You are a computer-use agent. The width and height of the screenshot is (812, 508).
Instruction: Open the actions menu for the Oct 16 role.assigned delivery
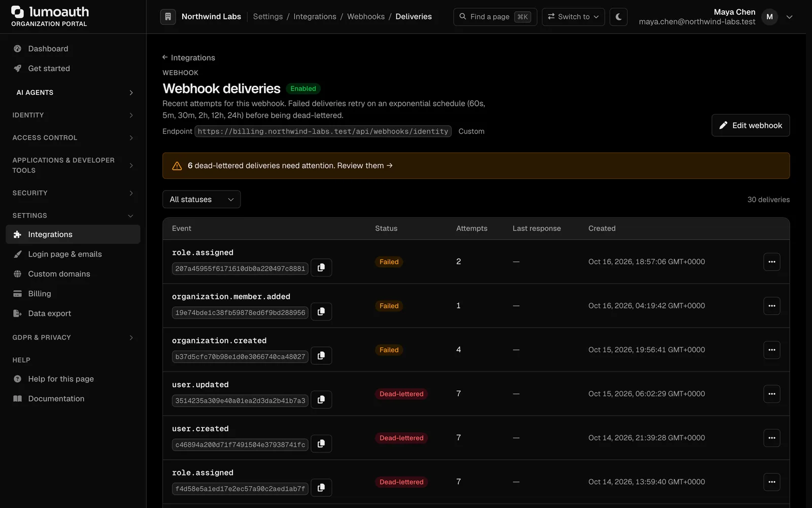(772, 262)
